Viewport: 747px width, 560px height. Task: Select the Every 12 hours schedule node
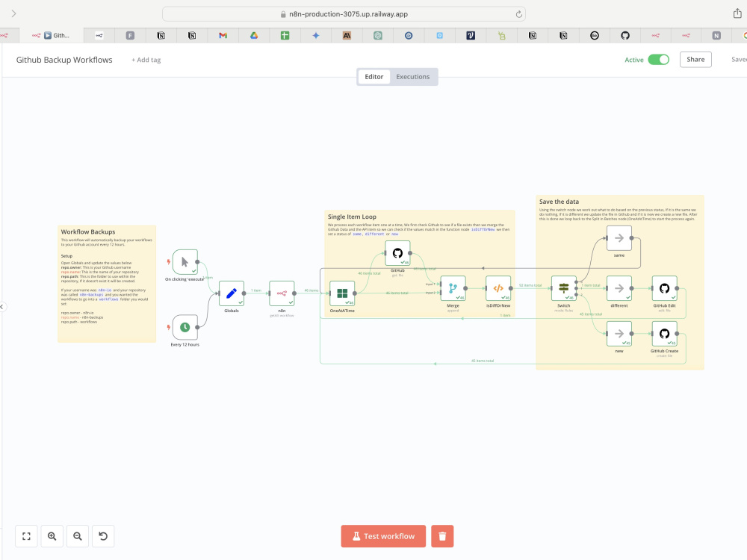click(x=185, y=327)
